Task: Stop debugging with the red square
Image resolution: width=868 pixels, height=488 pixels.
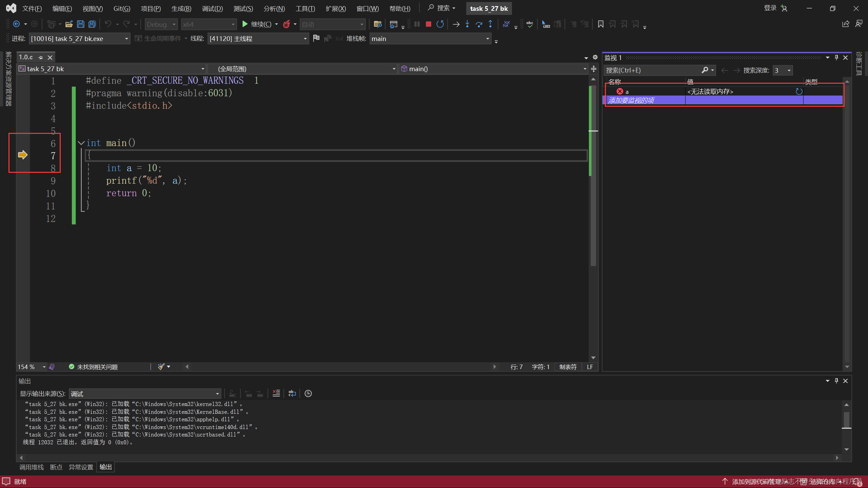Action: [x=428, y=24]
